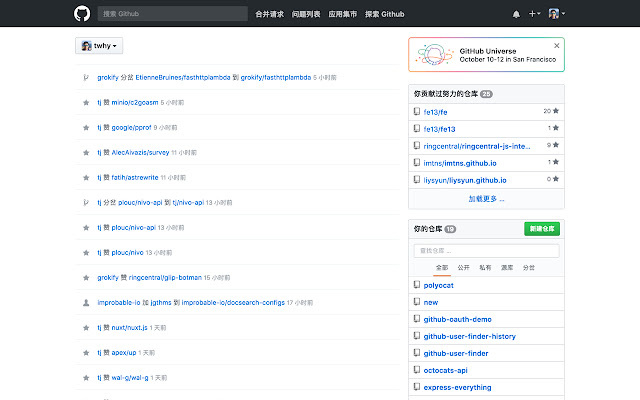The image size is (640, 400).
Task: Select the 私有 repository filter tab
Action: click(x=485, y=268)
